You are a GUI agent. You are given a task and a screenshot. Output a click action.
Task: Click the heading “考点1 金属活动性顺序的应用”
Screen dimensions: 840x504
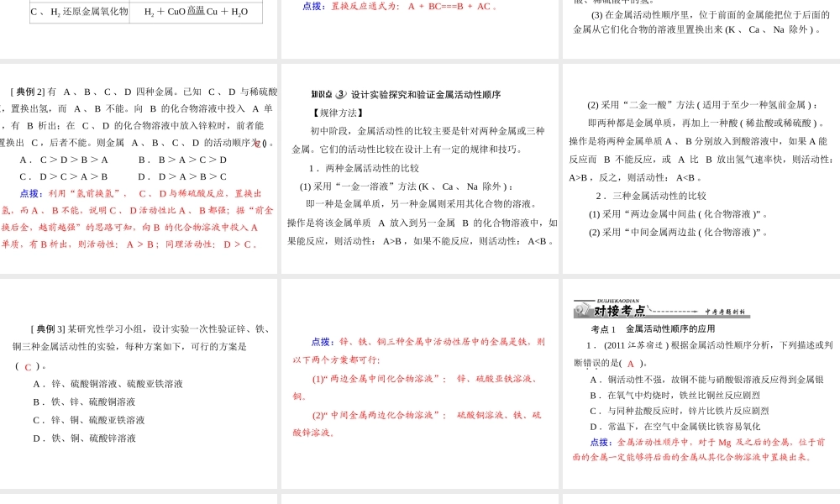(x=653, y=328)
